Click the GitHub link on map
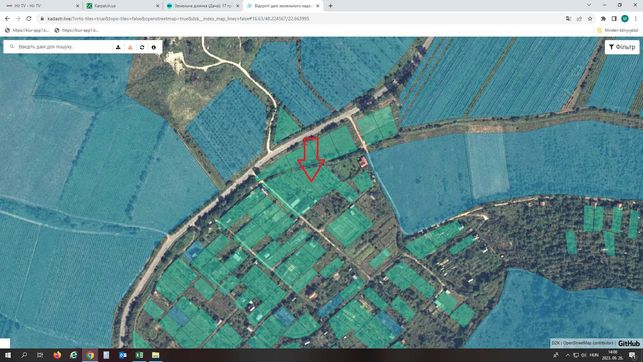The height and width of the screenshot is (362, 643). click(629, 343)
